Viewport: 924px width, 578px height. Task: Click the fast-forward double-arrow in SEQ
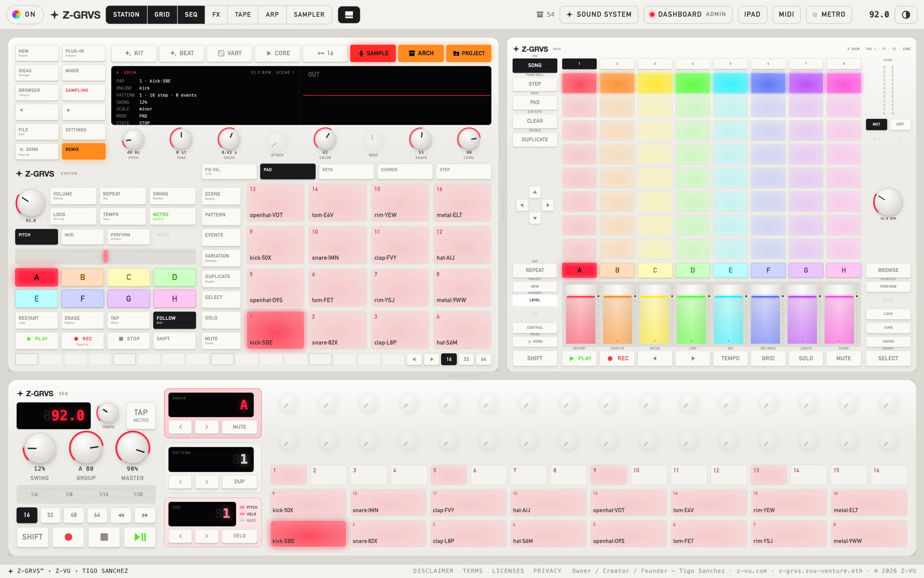tap(145, 515)
